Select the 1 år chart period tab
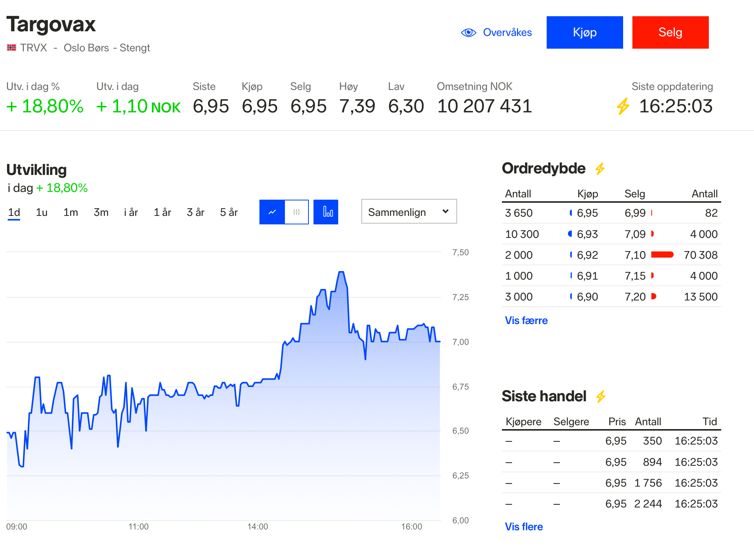The image size is (754, 560). coord(163,212)
